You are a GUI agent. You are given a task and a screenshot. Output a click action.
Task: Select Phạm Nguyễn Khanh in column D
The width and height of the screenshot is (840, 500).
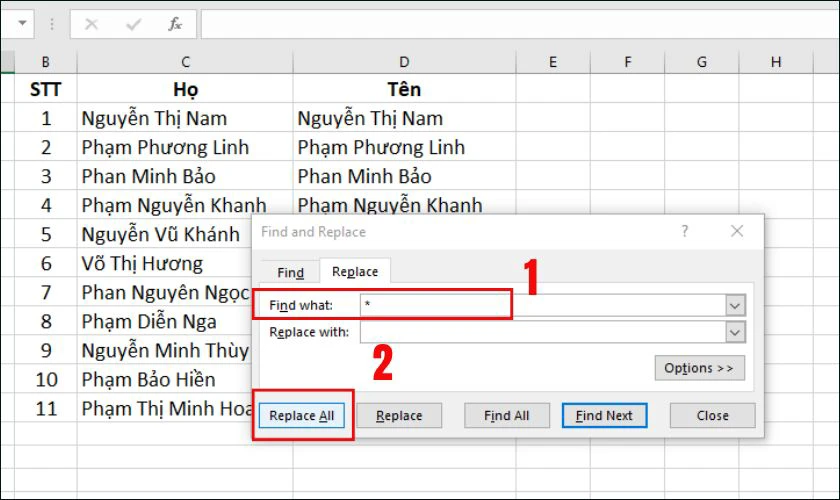point(404,204)
